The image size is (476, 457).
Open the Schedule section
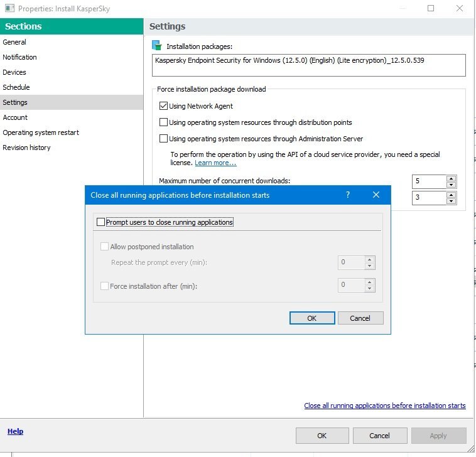(72, 87)
